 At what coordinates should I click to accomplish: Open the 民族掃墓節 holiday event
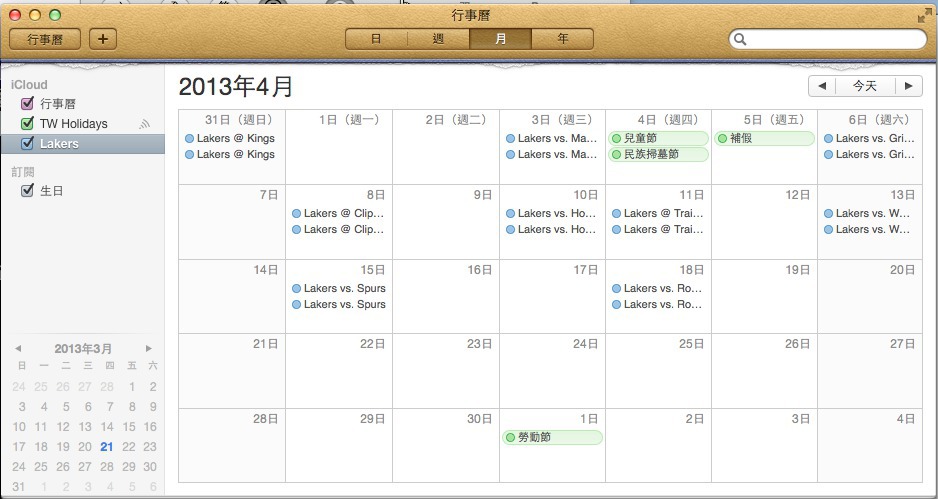[x=658, y=154]
